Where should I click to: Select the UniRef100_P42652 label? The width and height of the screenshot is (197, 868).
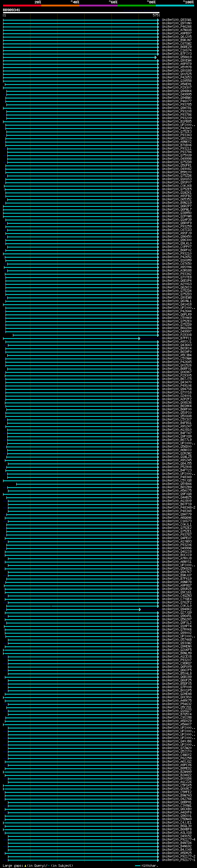177,257
